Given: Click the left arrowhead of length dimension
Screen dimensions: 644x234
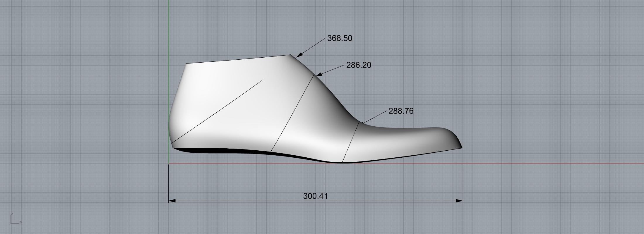Looking at the screenshot, I should [172, 201].
